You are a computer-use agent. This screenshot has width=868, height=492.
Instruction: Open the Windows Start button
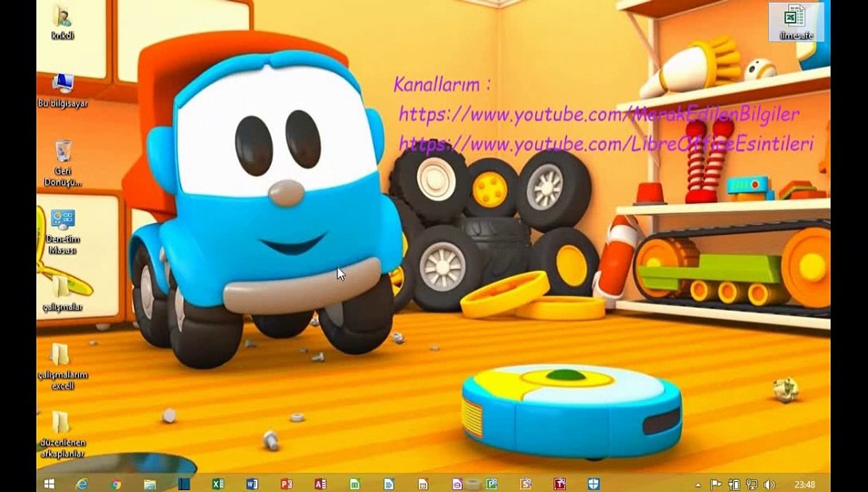[48, 484]
